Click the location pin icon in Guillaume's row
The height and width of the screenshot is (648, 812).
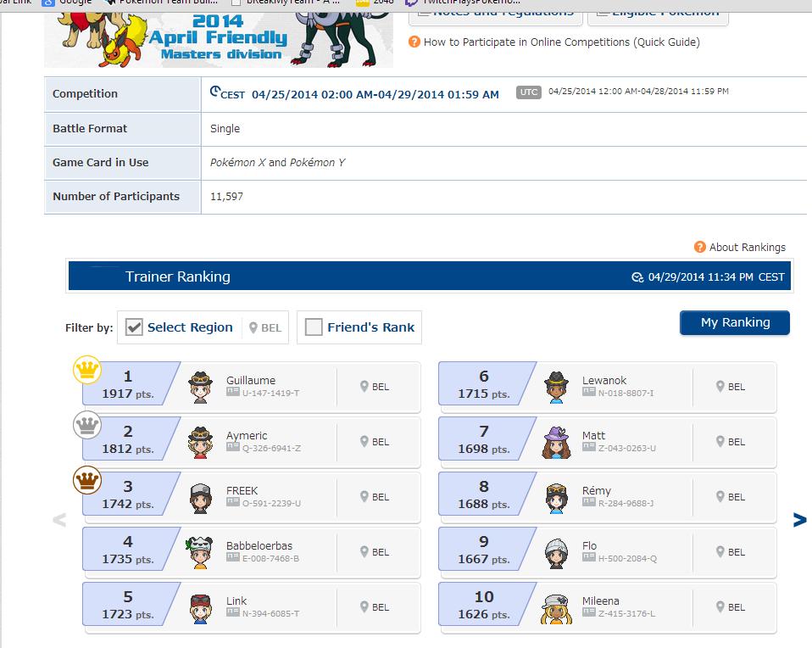[364, 386]
